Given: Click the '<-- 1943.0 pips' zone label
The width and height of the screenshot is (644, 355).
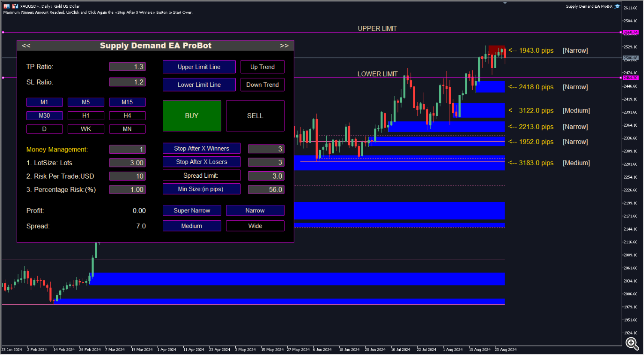Looking at the screenshot, I should tap(531, 50).
